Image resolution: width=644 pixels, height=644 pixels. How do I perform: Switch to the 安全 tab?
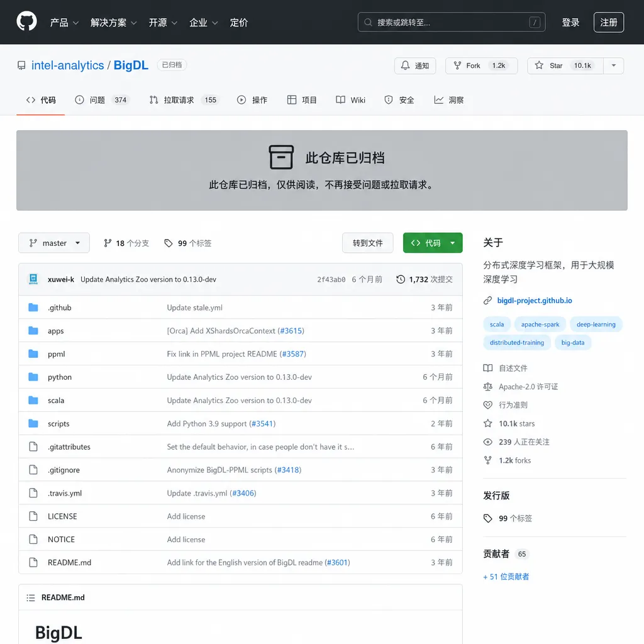(399, 100)
